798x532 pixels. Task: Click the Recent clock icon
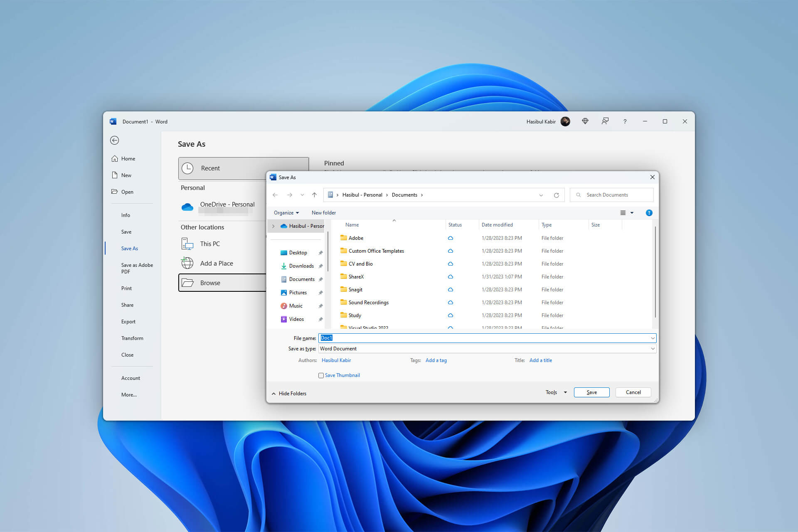(187, 168)
